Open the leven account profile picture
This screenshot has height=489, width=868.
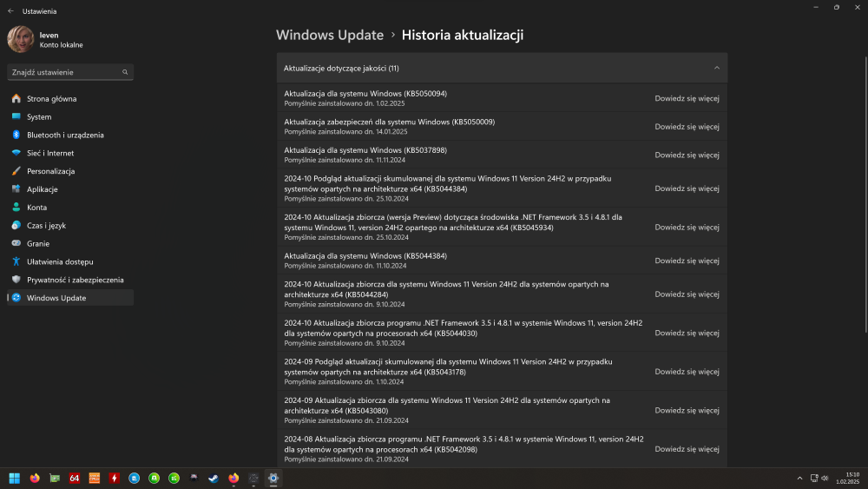(x=21, y=39)
